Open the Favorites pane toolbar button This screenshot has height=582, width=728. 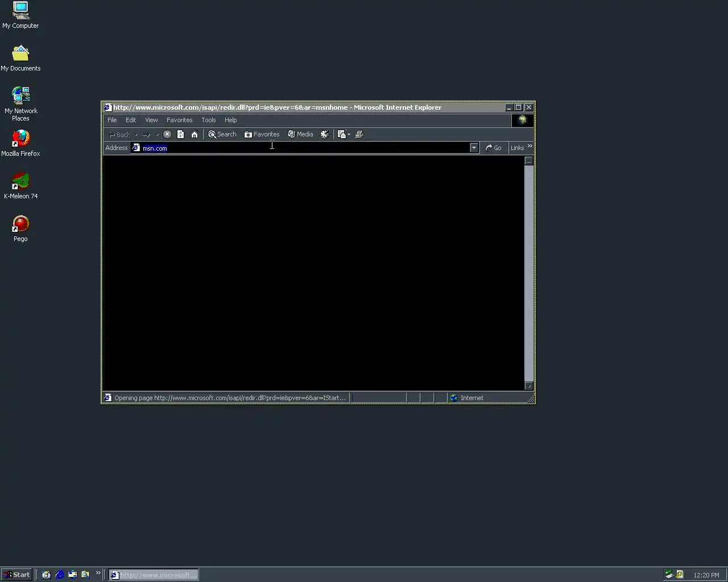pyautogui.click(x=262, y=135)
